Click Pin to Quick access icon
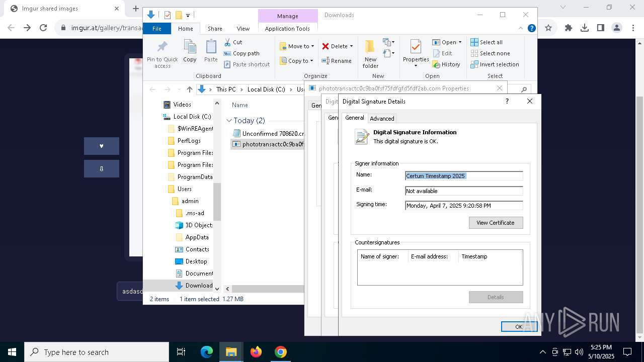Screen dimensions: 644x362 tap(162, 47)
